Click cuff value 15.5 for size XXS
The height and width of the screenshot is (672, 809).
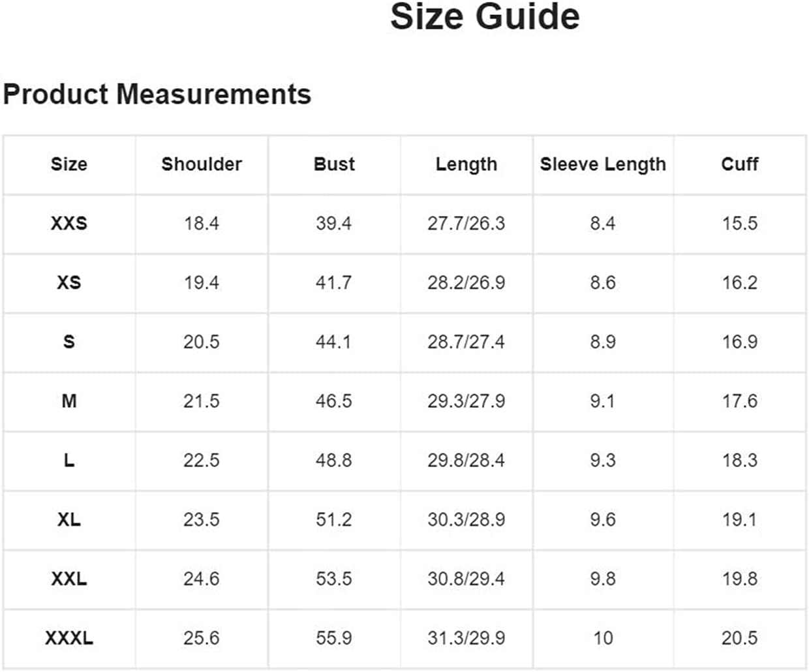(x=739, y=224)
